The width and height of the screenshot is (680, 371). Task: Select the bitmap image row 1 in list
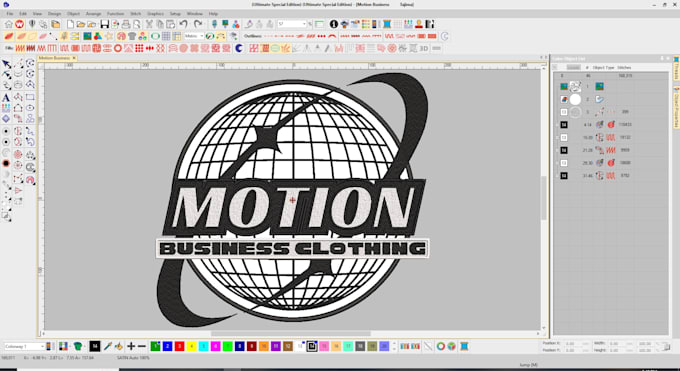[x=611, y=86]
